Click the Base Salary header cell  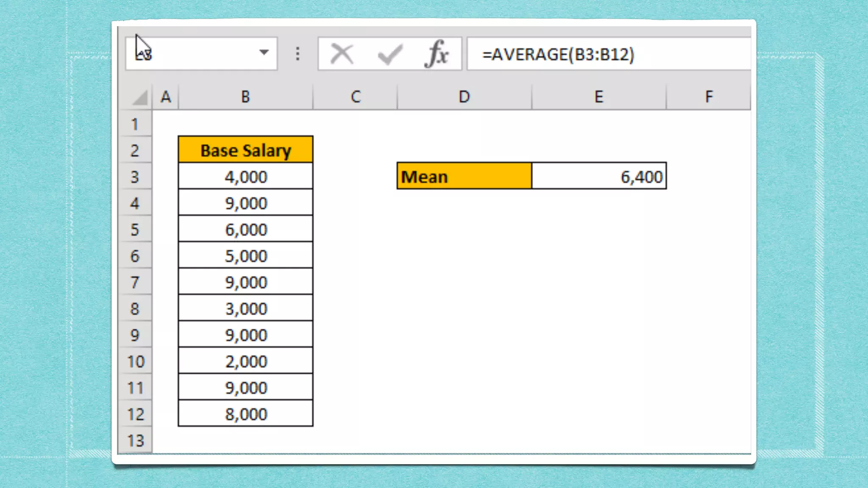pos(245,150)
